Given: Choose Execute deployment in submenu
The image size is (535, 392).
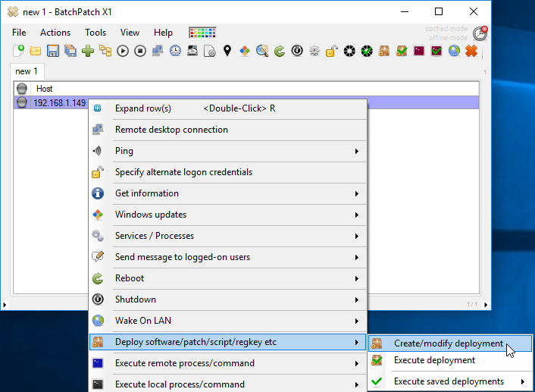Looking at the screenshot, I should (450, 360).
